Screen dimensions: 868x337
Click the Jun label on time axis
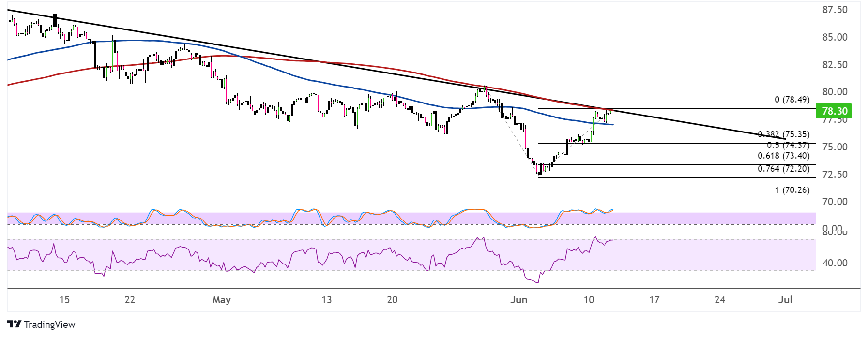click(x=519, y=300)
